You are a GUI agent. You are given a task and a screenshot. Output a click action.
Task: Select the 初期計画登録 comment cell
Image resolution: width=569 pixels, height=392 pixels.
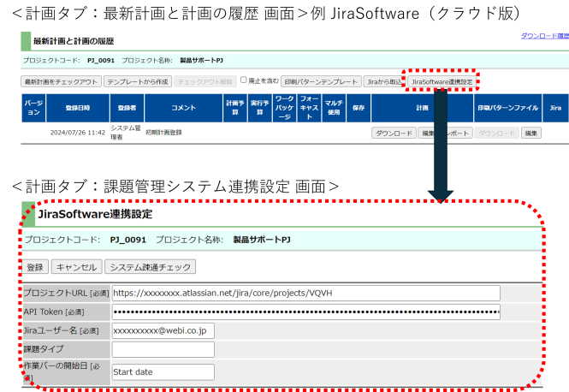coord(163,133)
